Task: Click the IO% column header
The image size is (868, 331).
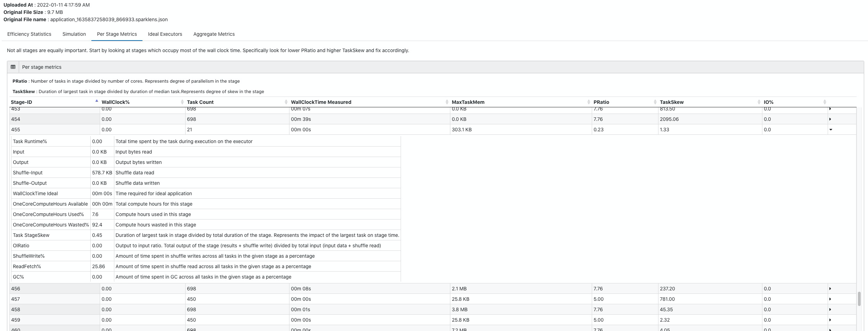Action: click(769, 102)
